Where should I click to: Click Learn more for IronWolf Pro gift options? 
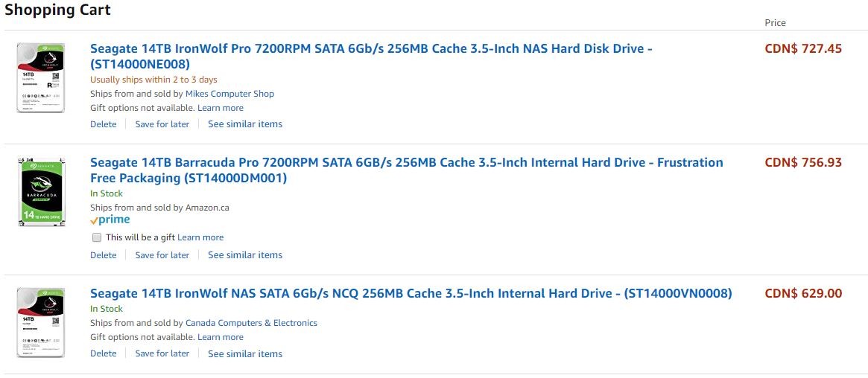click(221, 108)
